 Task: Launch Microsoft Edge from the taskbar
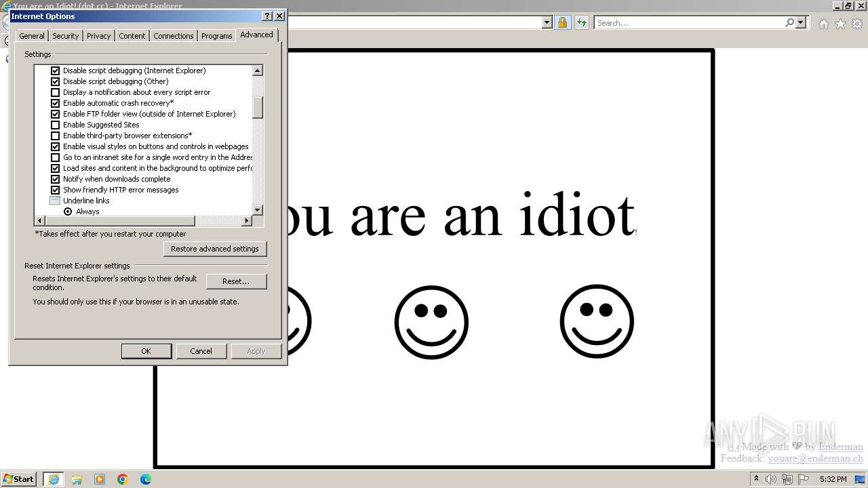[146, 479]
